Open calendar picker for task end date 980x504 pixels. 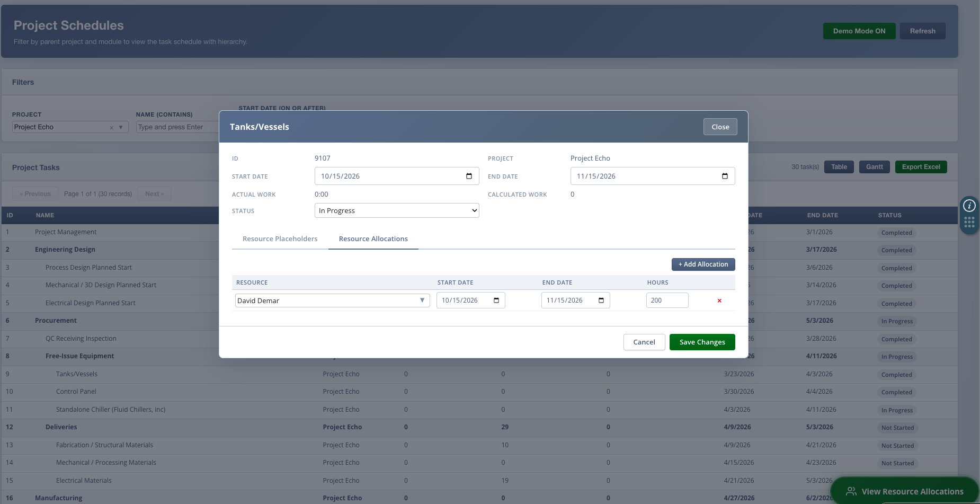[725, 176]
